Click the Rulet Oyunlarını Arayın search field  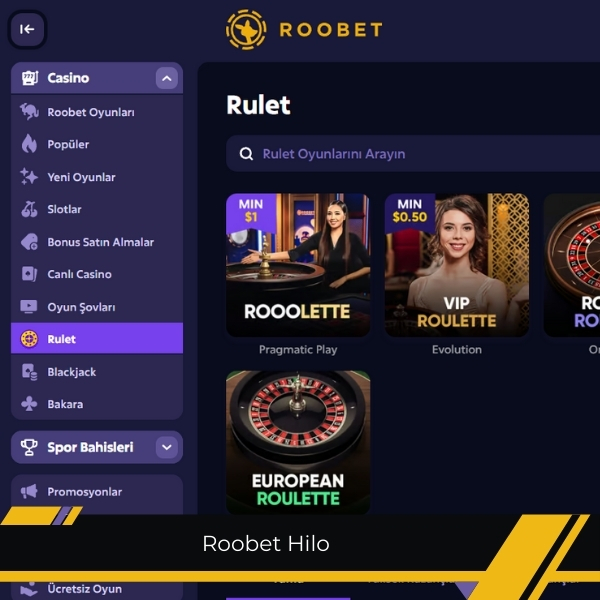[413, 154]
